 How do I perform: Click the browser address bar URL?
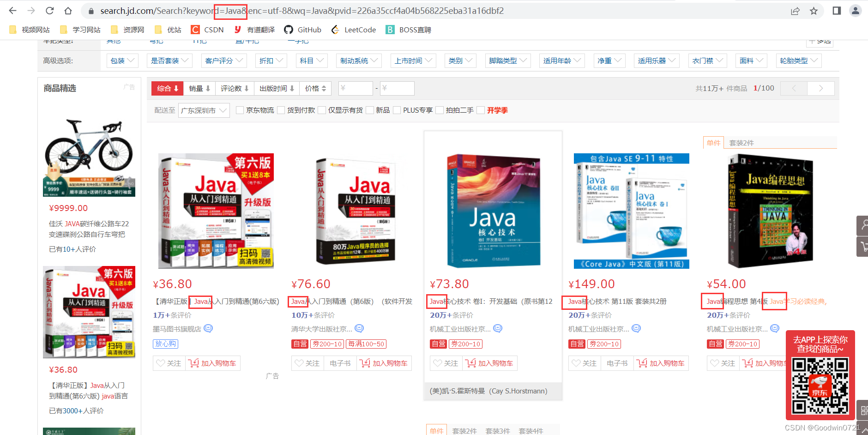click(302, 11)
